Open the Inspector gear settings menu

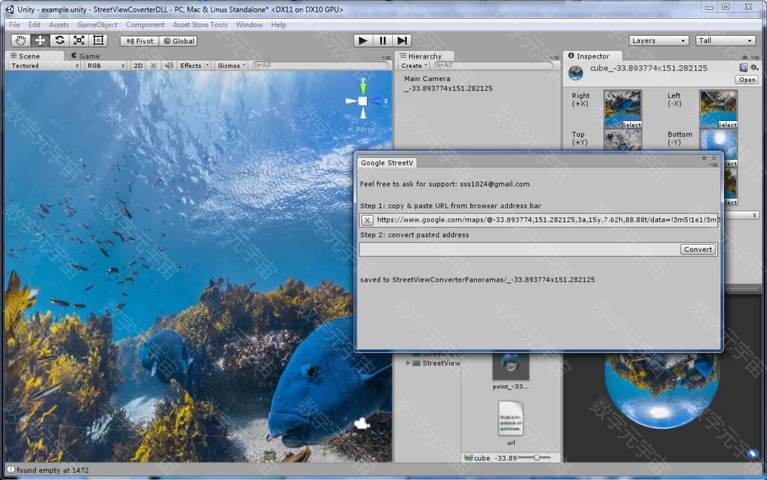click(754, 68)
